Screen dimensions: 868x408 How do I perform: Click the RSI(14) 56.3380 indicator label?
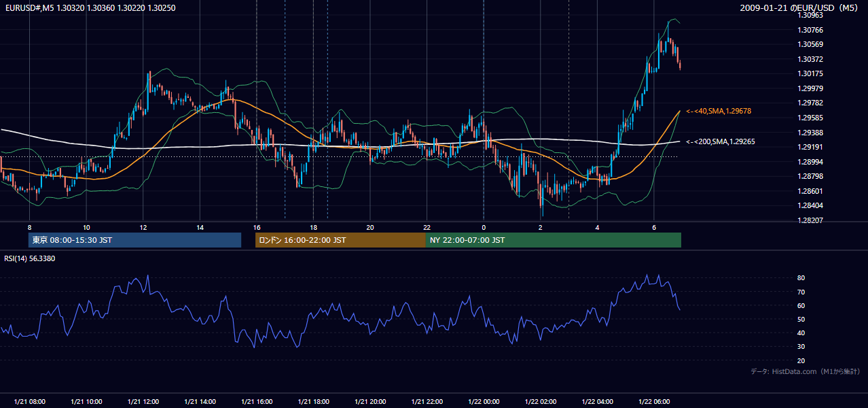point(30,258)
